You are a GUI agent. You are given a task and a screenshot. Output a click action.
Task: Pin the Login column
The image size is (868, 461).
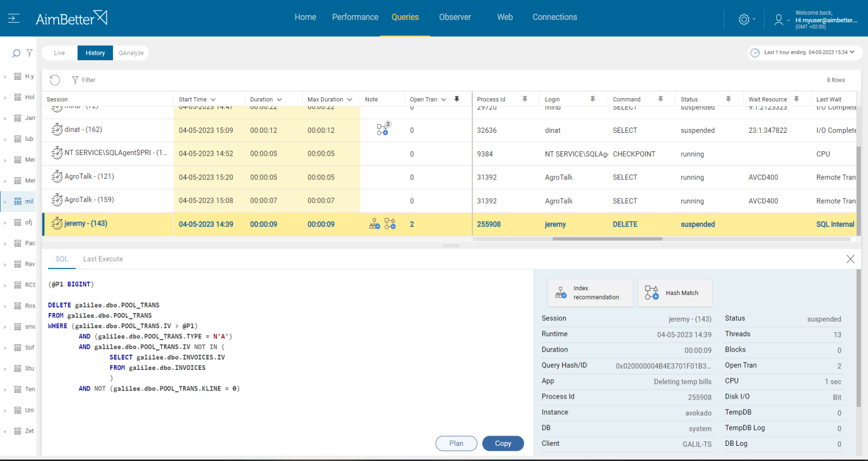[592, 99]
